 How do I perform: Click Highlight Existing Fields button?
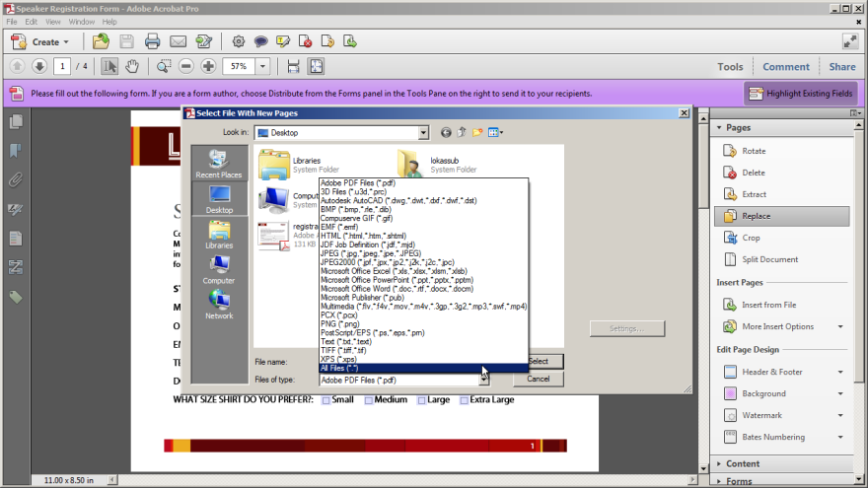point(801,94)
